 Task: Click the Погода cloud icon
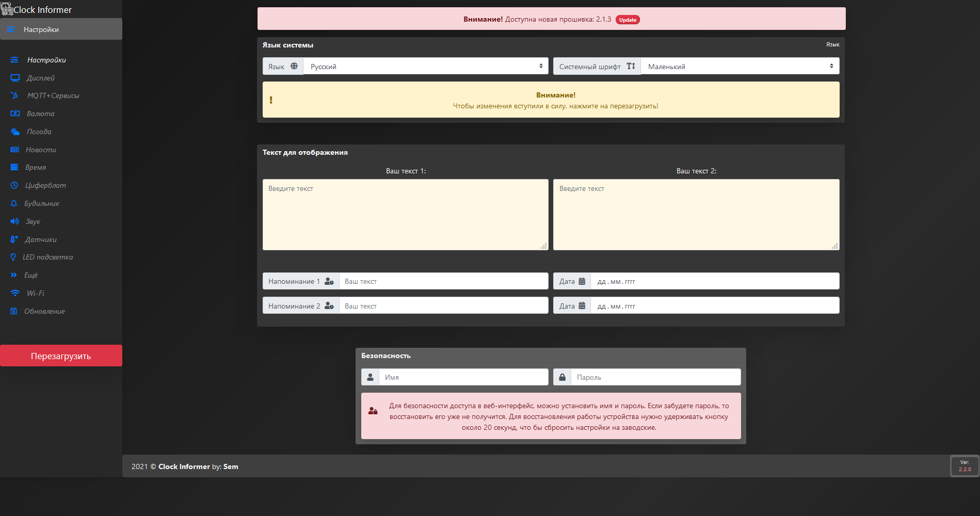(x=15, y=132)
